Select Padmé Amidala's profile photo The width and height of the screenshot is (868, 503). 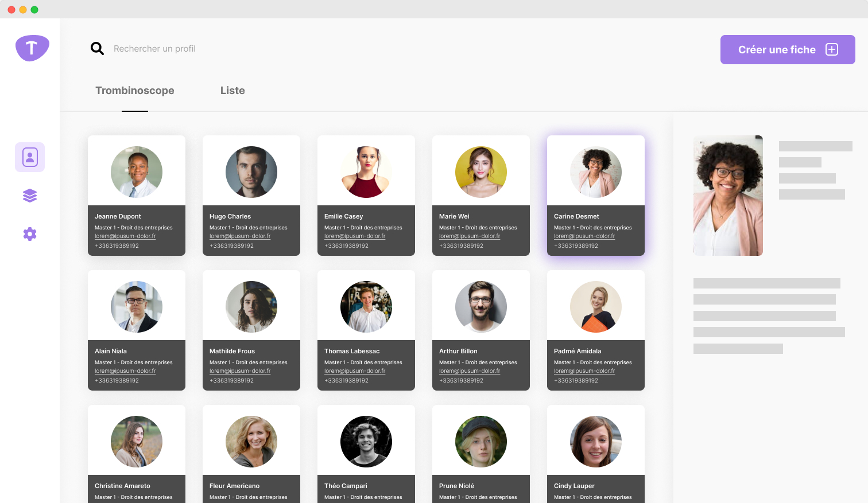point(596,307)
